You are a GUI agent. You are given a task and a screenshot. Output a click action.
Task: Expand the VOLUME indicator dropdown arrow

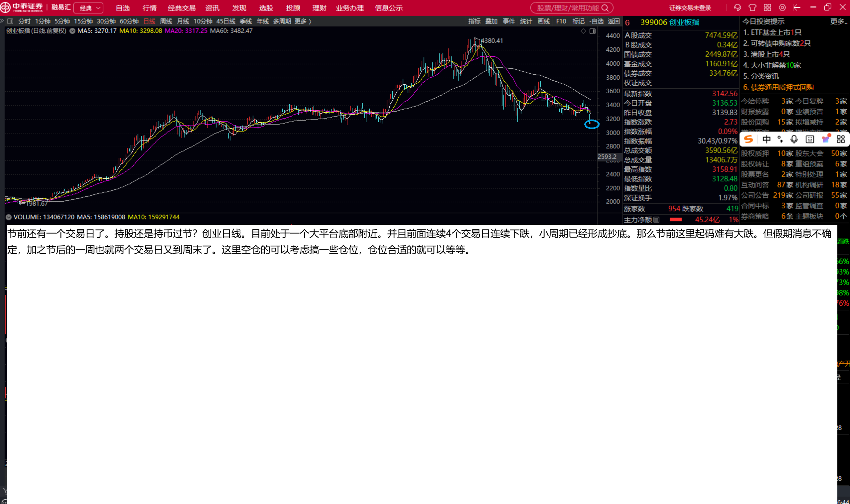9,217
